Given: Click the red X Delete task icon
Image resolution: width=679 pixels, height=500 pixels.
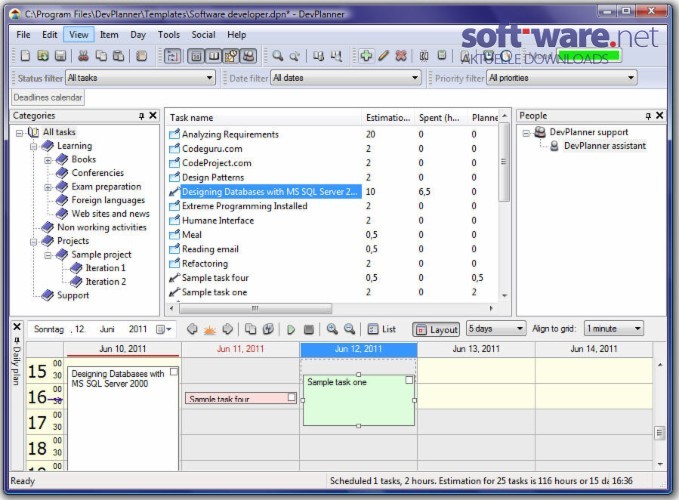Looking at the screenshot, I should click(x=401, y=56).
